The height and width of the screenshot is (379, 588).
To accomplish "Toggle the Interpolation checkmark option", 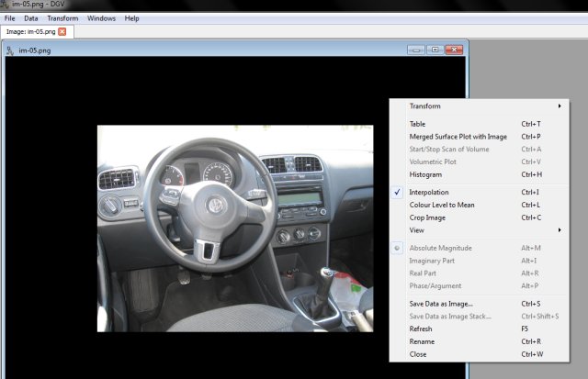I will pos(428,192).
